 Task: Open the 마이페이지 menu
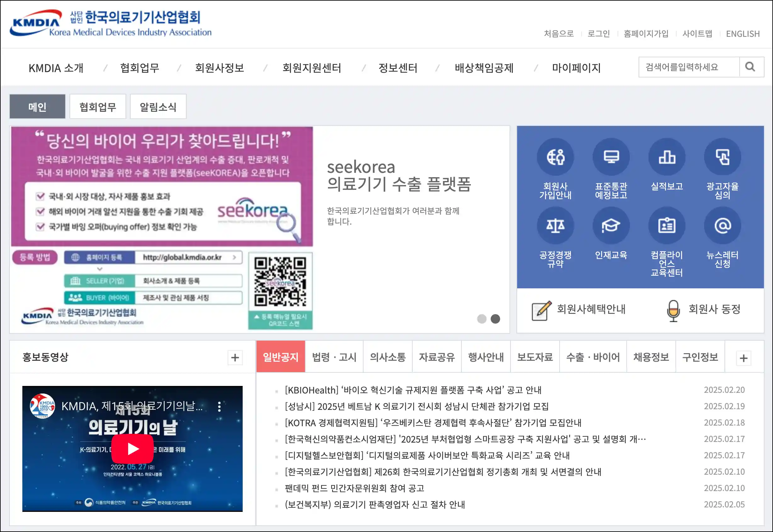pos(576,68)
